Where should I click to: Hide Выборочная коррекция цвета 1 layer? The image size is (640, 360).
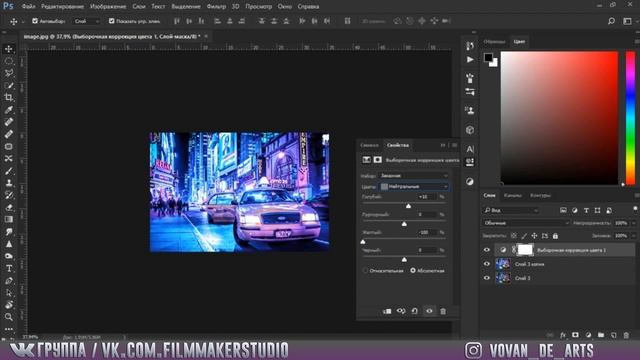point(487,250)
